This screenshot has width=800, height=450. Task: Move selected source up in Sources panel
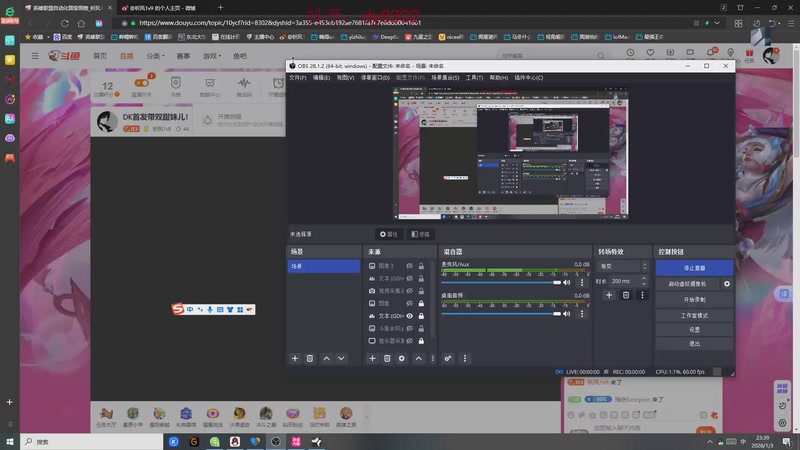pyautogui.click(x=418, y=359)
